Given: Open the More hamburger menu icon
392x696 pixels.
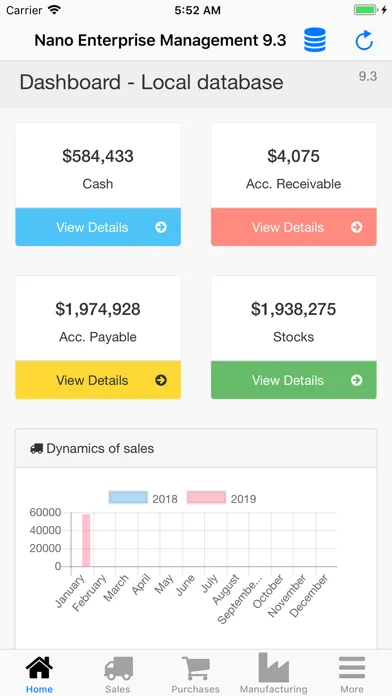Looking at the screenshot, I should (352, 668).
